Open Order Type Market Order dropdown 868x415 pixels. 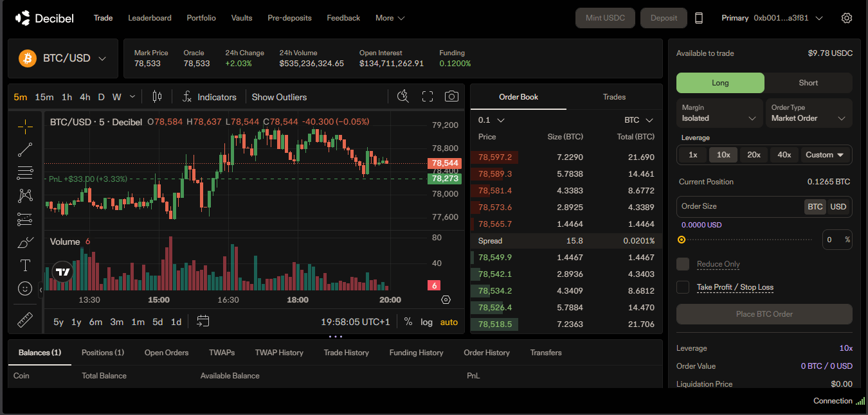[x=809, y=113]
